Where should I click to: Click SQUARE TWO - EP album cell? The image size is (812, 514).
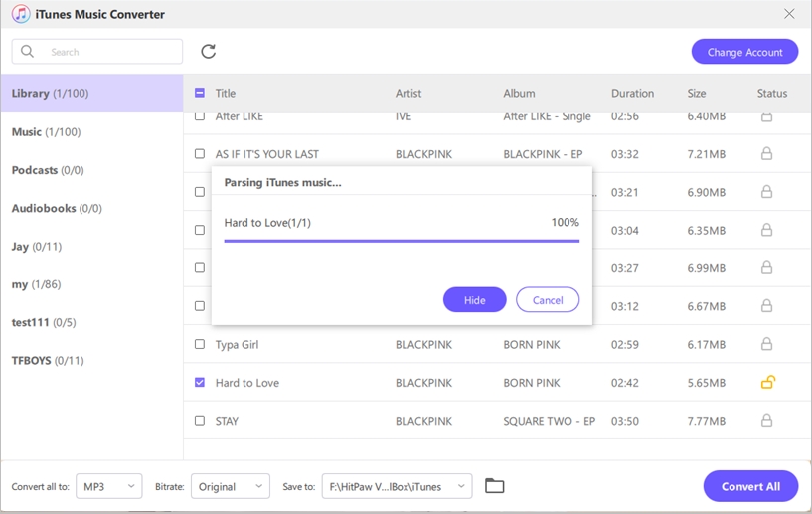click(549, 421)
